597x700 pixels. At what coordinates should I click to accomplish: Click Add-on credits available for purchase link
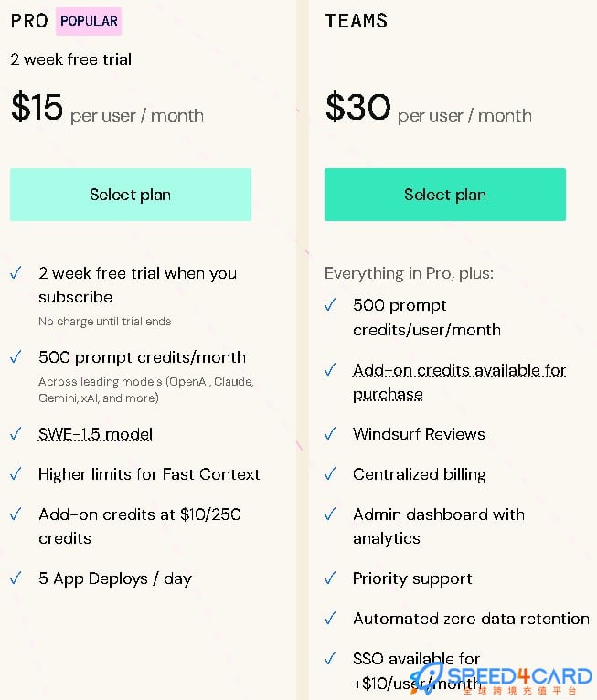[x=459, y=382]
